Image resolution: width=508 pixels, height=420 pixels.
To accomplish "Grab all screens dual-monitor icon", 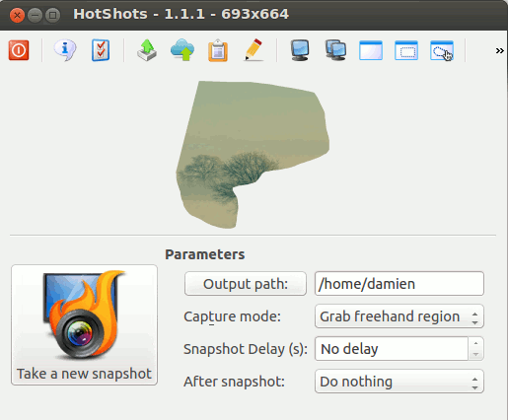I will coord(335,50).
